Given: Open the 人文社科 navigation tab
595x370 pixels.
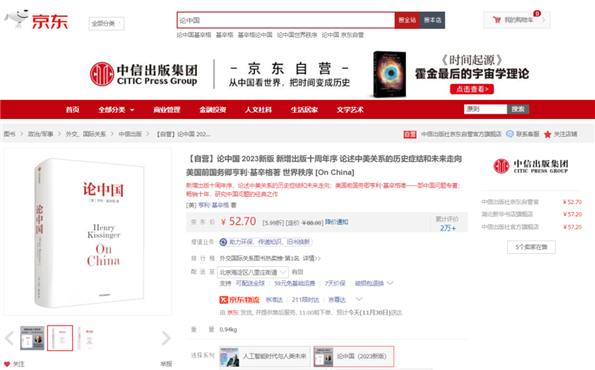Looking at the screenshot, I should 258,110.
